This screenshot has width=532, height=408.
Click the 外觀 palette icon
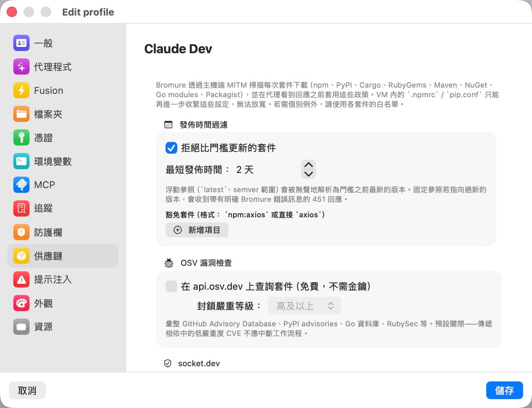click(21, 303)
